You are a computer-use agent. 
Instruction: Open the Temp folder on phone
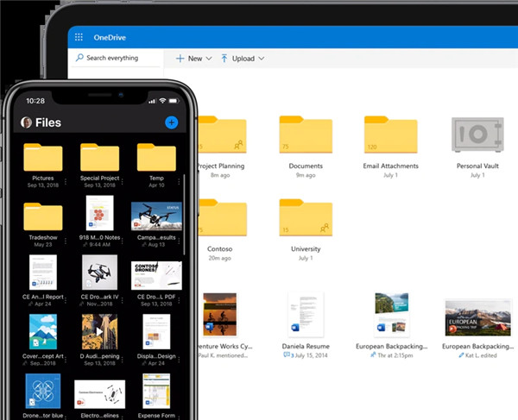pos(155,158)
